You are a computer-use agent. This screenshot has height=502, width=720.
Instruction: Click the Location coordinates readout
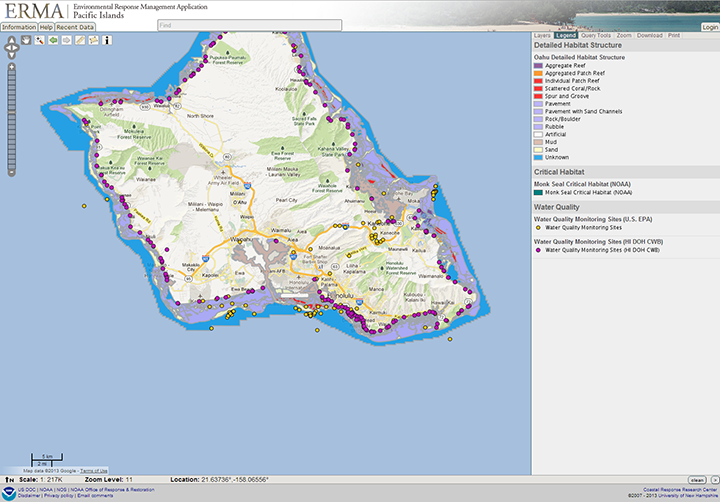pos(219,479)
